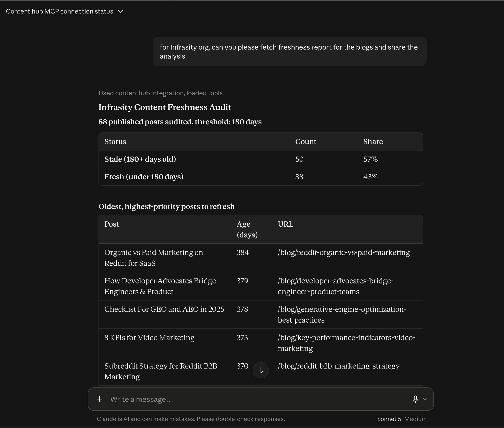The height and width of the screenshot is (428, 504).
Task: Click the age value '373'
Action: pos(242,338)
